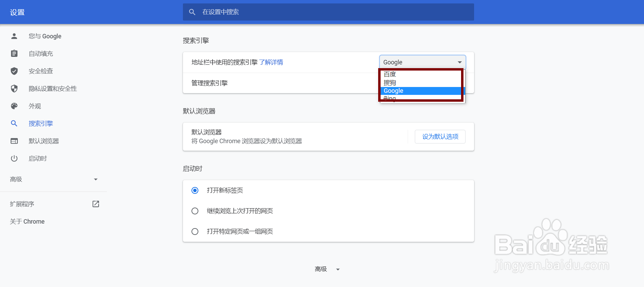
Task: Go to 安全检查 settings section
Action: [x=41, y=71]
